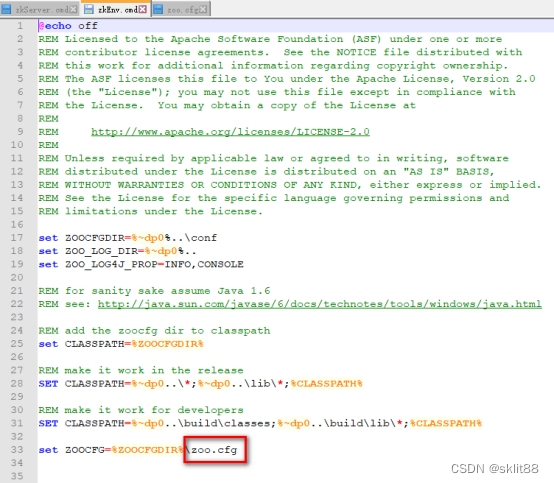
Task: Click 'REM see:' text on line 22
Action: pyautogui.click(x=65, y=304)
